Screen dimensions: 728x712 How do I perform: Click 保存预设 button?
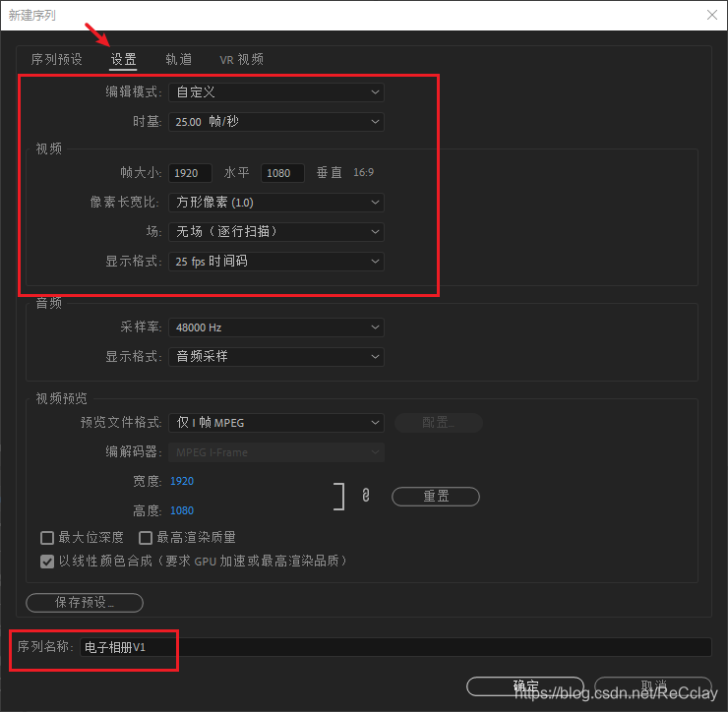(85, 603)
